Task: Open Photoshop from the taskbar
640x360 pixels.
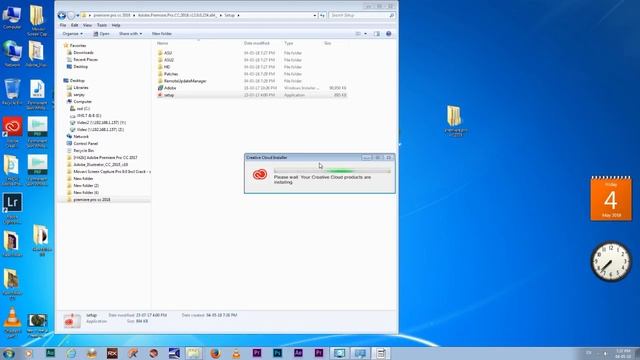Action: [x=278, y=353]
